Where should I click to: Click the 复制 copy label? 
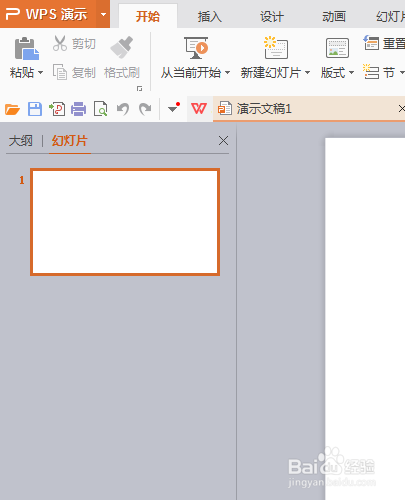click(x=84, y=72)
